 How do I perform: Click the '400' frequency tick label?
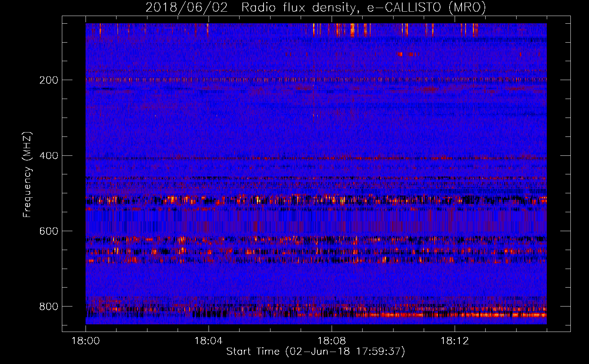tap(49, 156)
